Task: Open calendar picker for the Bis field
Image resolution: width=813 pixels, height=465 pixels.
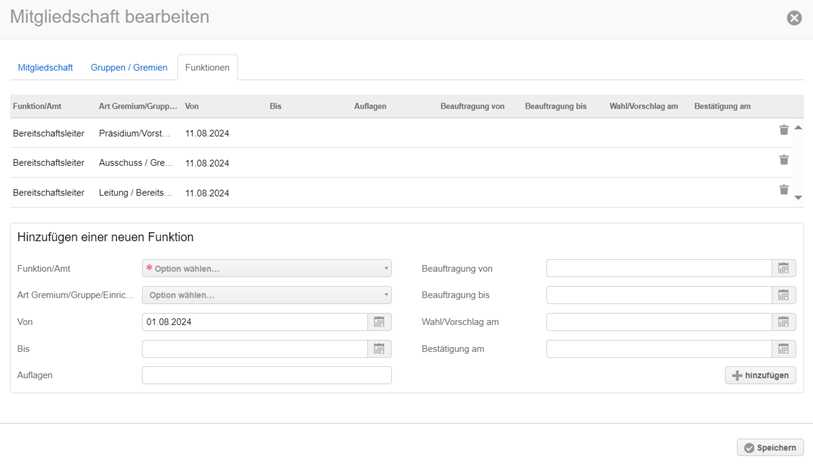Action: pos(379,349)
